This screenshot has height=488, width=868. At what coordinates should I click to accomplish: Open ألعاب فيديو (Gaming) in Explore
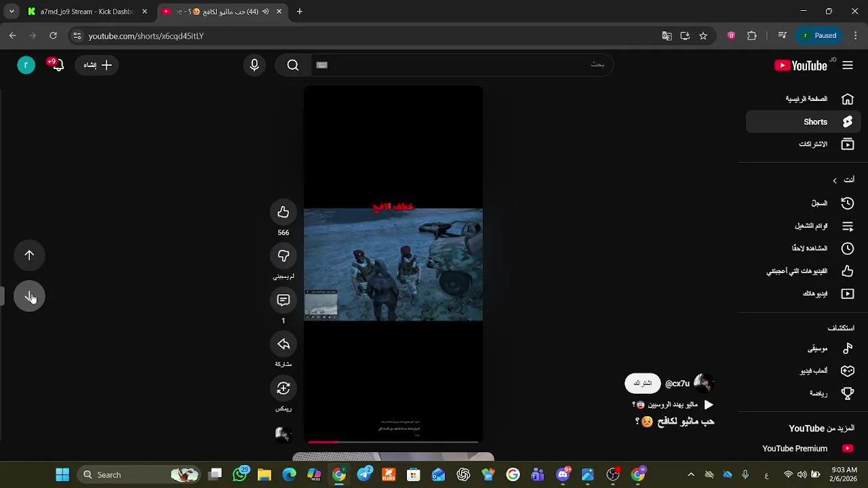804,371
